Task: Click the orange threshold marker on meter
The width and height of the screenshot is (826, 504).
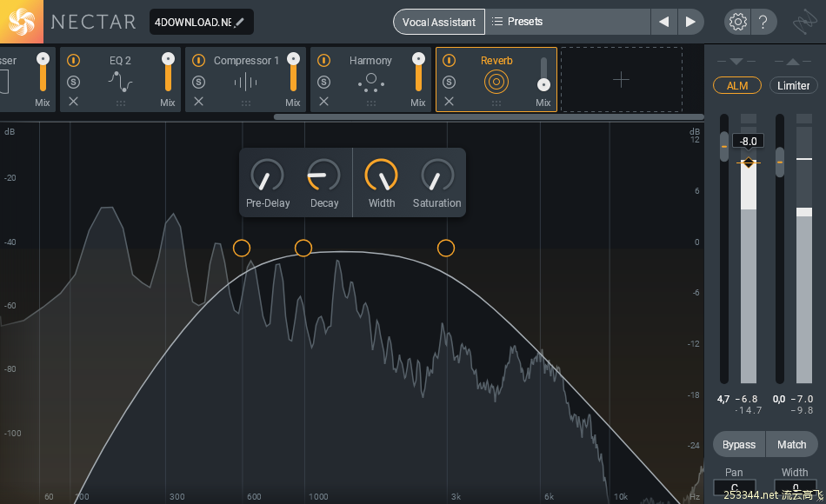Action: [x=749, y=163]
